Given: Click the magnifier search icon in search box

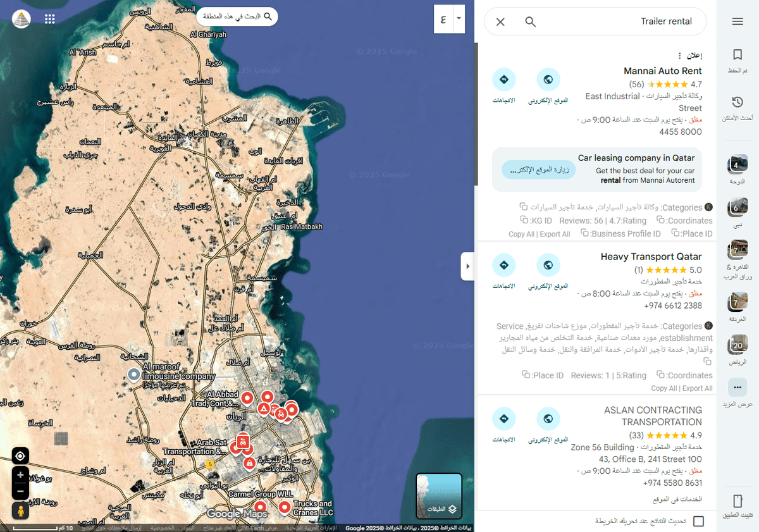Looking at the screenshot, I should (x=531, y=22).
